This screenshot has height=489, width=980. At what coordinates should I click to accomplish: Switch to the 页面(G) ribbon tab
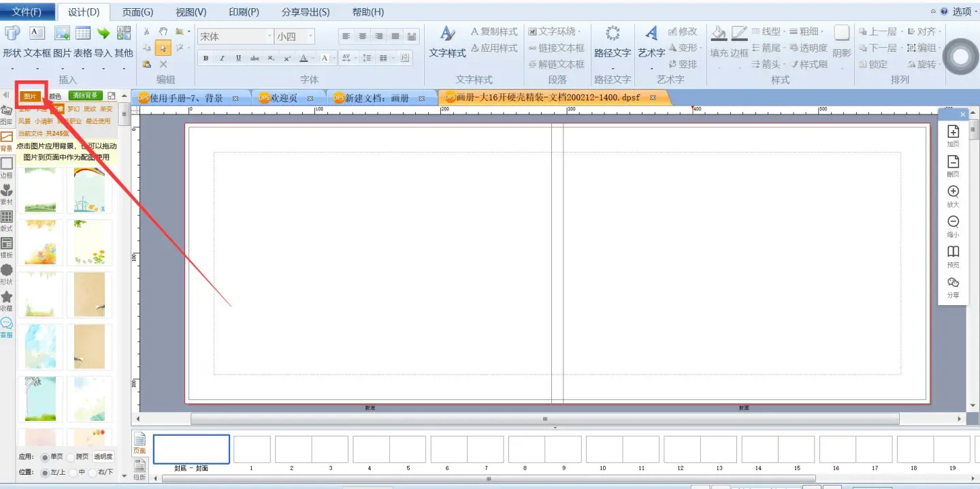(137, 12)
